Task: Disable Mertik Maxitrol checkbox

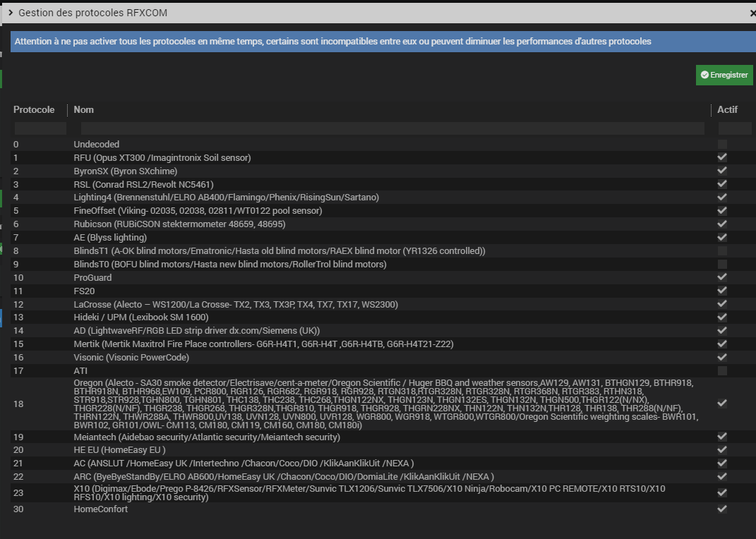Action: coord(722,344)
